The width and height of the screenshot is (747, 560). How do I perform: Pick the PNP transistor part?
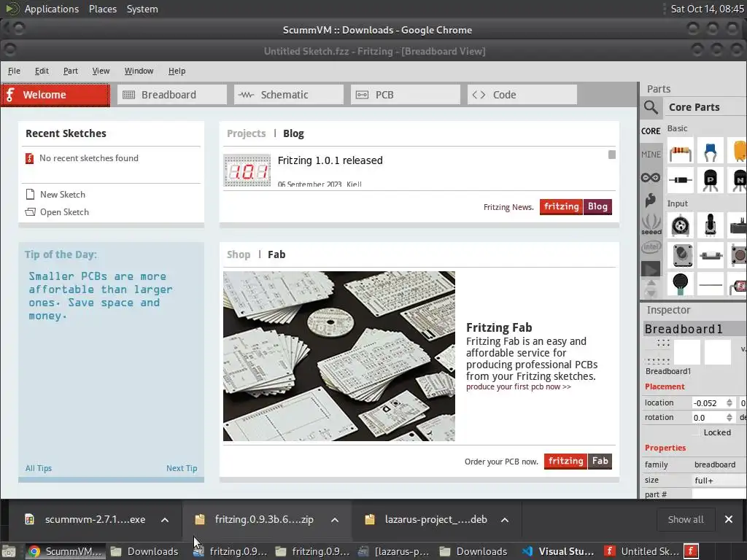tap(710, 180)
